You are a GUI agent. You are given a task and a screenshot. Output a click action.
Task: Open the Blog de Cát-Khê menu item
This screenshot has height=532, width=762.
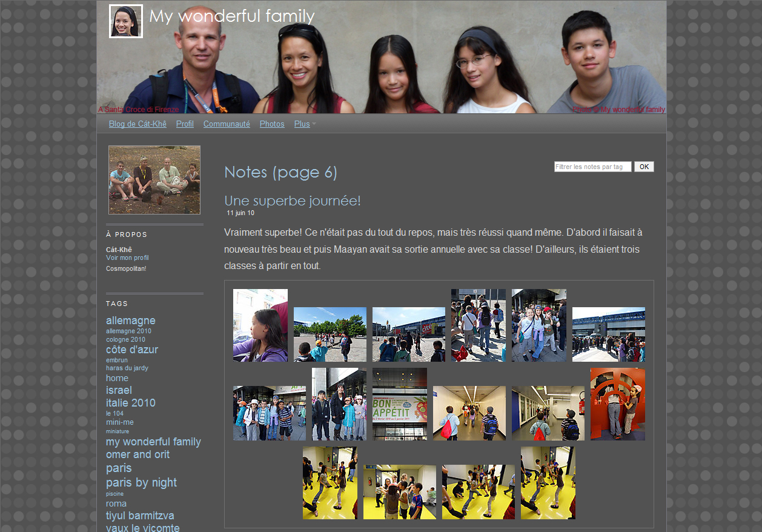pyautogui.click(x=137, y=124)
